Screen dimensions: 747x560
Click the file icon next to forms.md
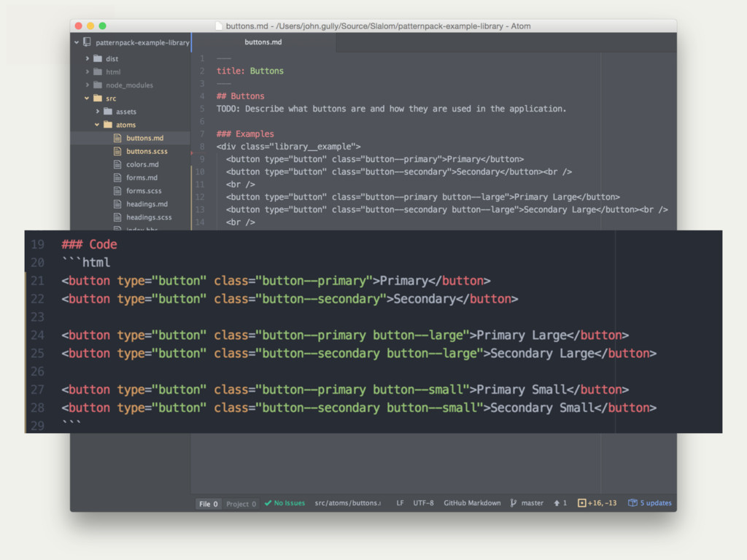pos(117,178)
